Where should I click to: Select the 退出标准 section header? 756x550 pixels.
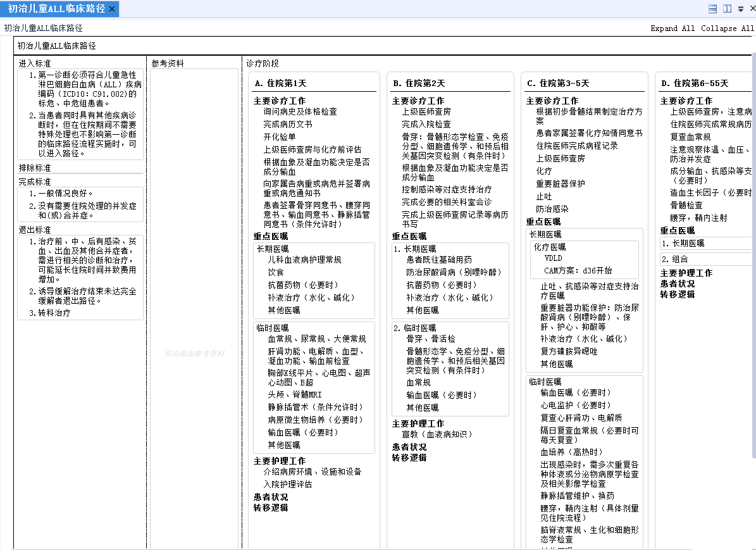click(x=35, y=230)
